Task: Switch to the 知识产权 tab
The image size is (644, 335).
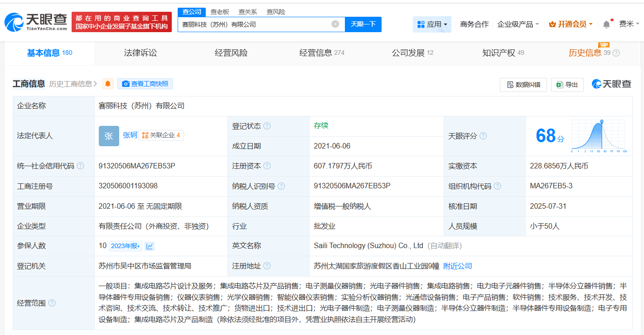Action: pos(503,53)
